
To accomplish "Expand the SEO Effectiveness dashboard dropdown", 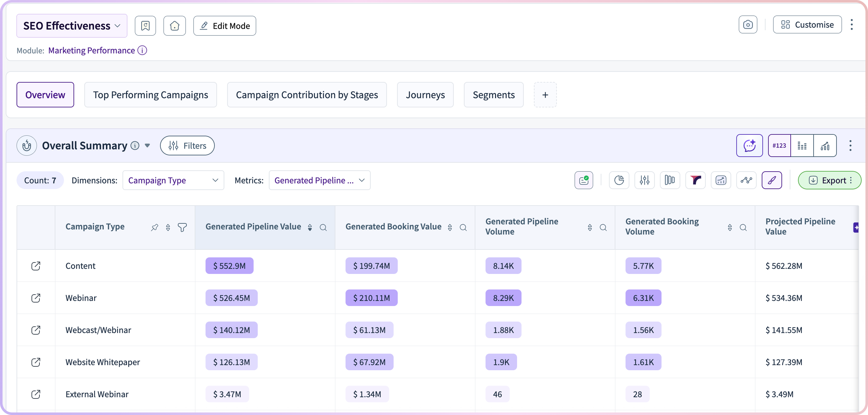I will coord(72,26).
